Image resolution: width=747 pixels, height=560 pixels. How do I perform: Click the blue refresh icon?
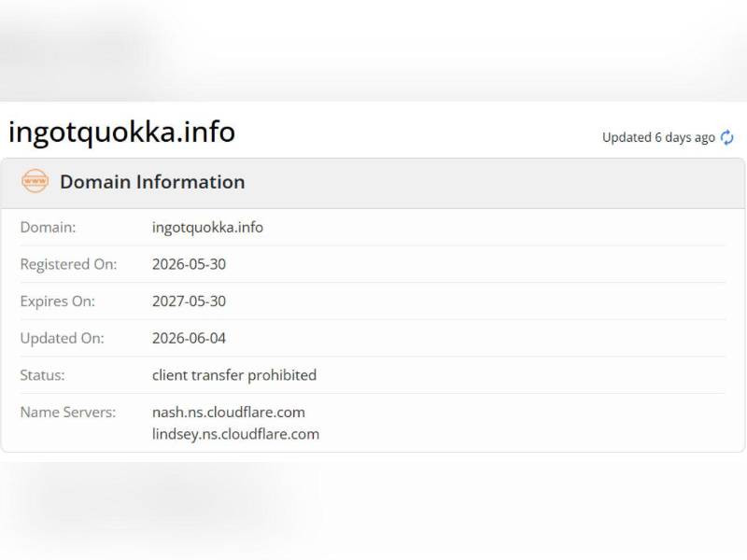pos(727,137)
